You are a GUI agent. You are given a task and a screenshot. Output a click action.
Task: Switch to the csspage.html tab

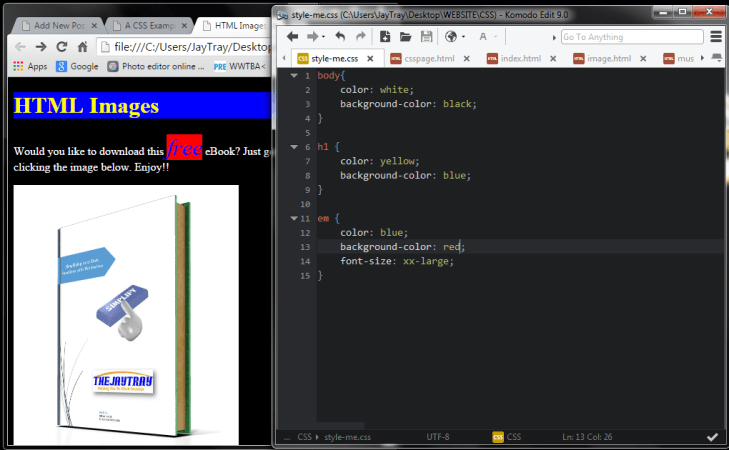pyautogui.click(x=429, y=59)
